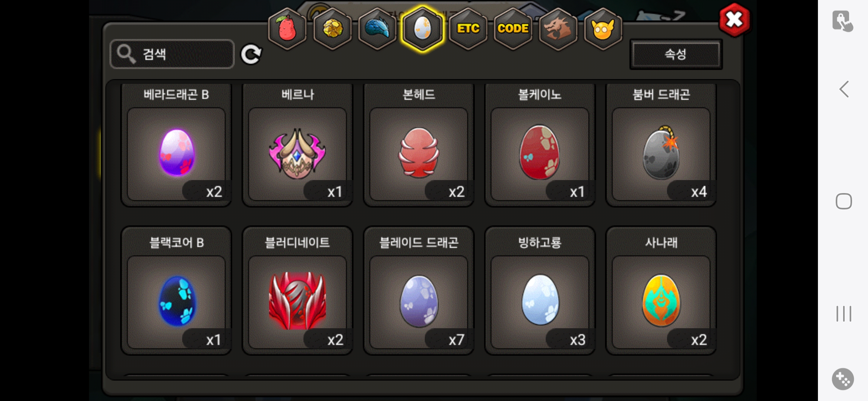Open the ETC category tab

(468, 29)
